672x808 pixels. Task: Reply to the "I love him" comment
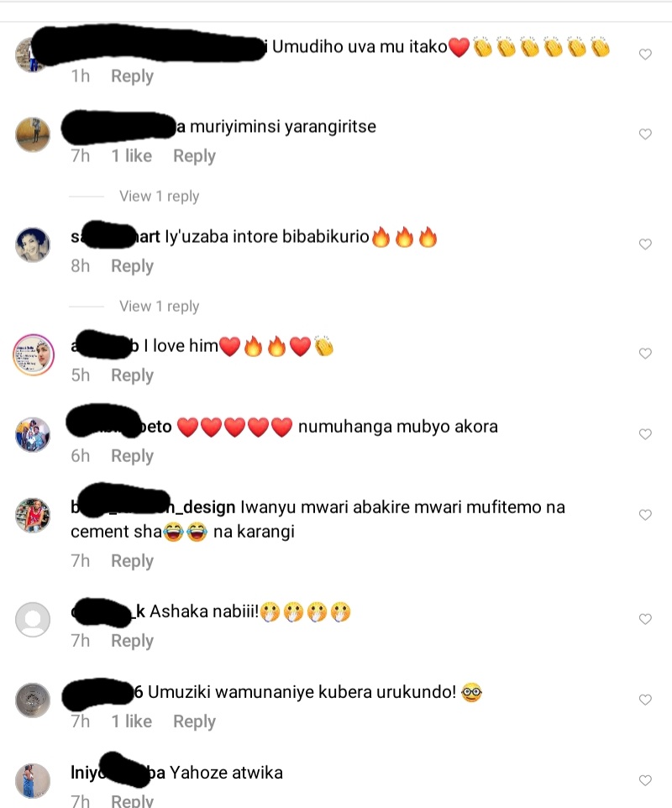click(x=133, y=375)
